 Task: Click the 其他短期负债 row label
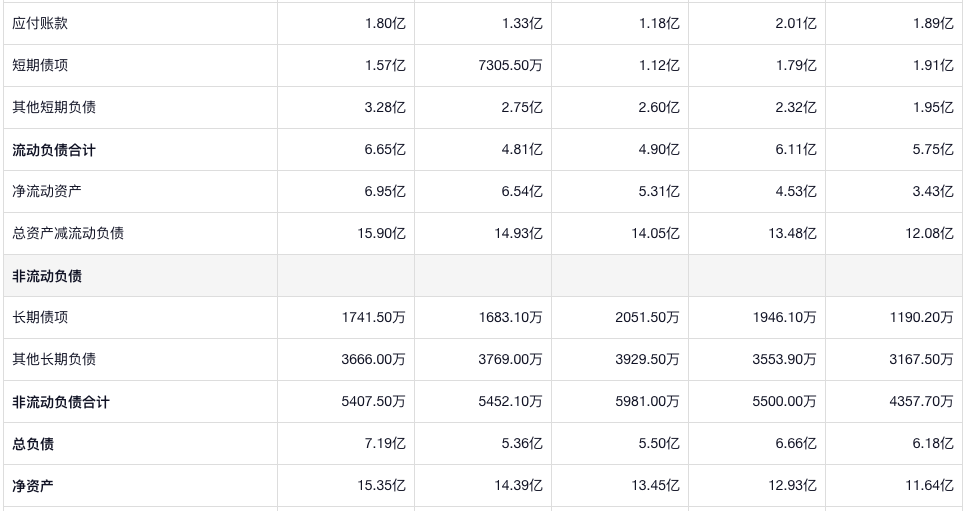54,107
